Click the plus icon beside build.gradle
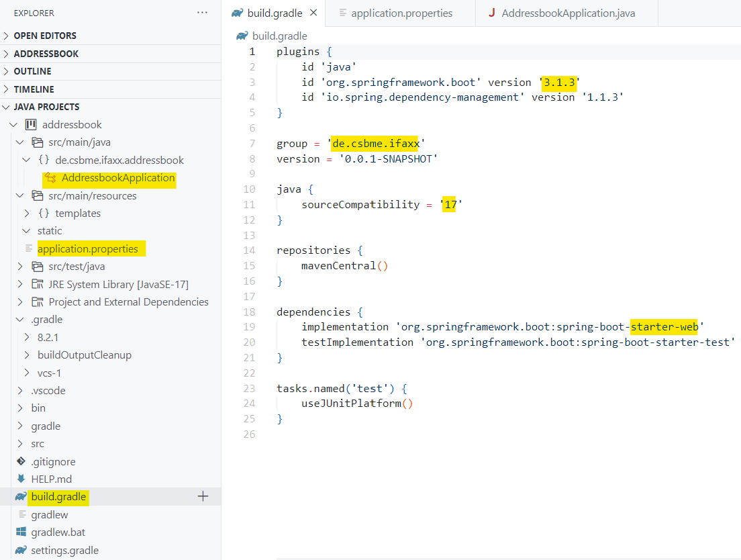 coord(203,496)
